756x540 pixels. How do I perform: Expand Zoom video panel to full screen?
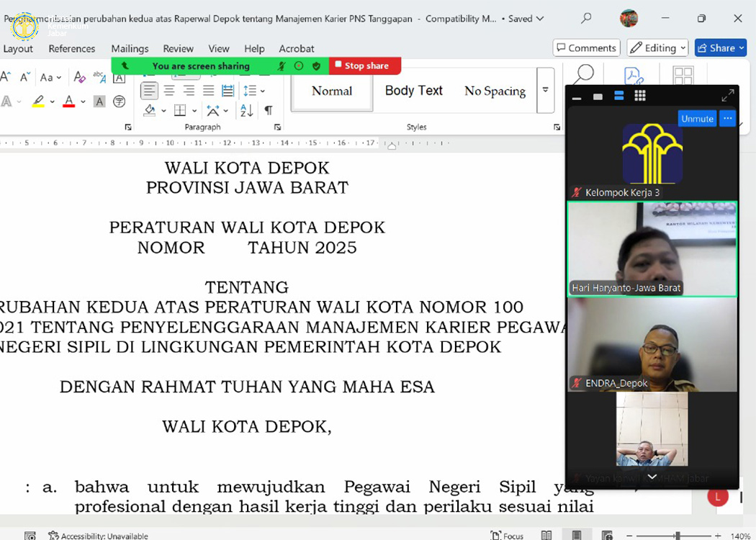click(727, 96)
